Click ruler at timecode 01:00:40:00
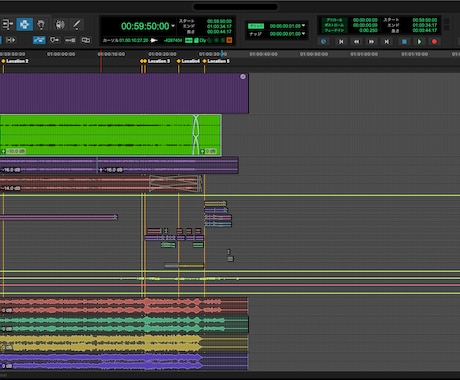This screenshot has width=460, height=380. [x=263, y=54]
